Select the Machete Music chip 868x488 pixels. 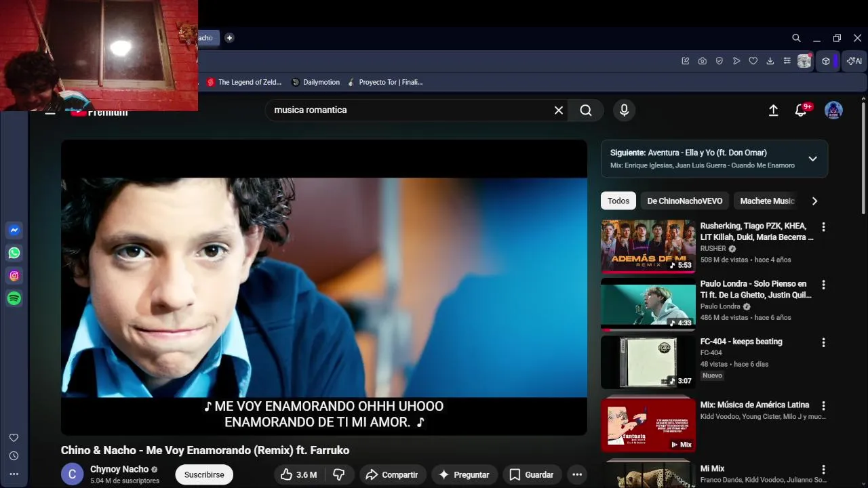pyautogui.click(x=767, y=201)
